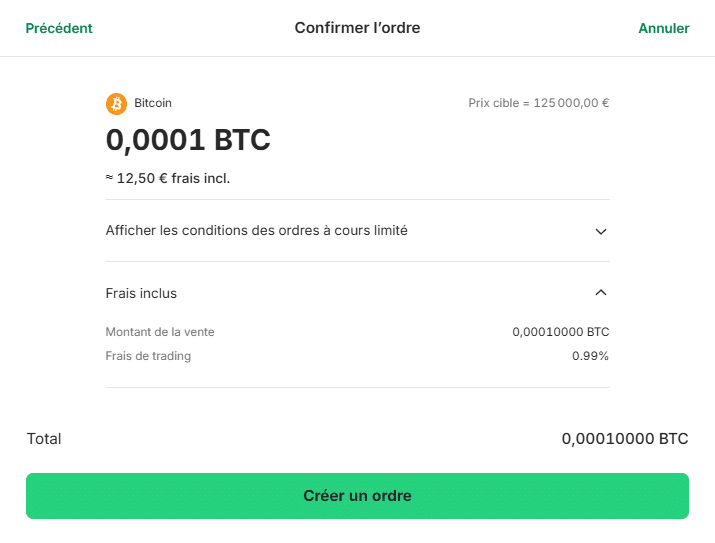Cancel the order with Annuler
This screenshot has height=543, width=715.
coord(663,28)
